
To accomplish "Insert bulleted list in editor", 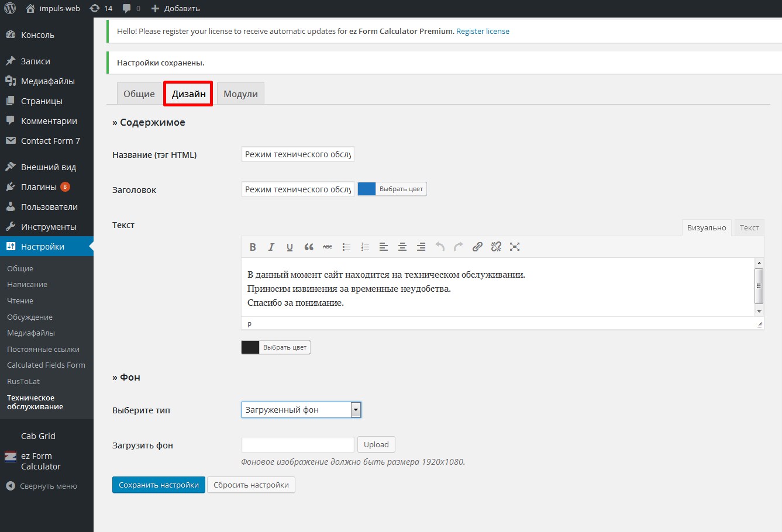I will click(x=346, y=247).
